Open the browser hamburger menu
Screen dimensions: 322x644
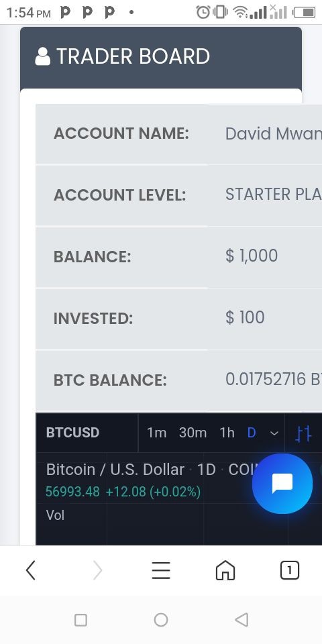161,570
